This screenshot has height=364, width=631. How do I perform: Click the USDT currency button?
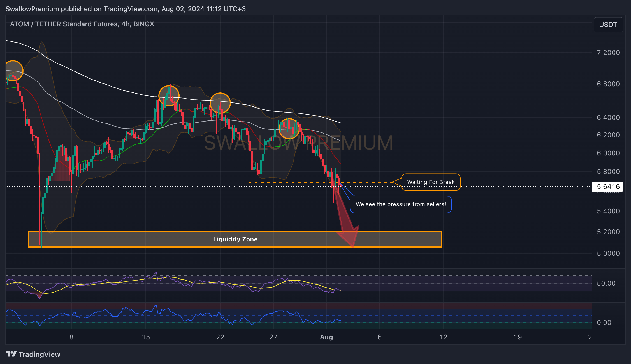pos(608,25)
